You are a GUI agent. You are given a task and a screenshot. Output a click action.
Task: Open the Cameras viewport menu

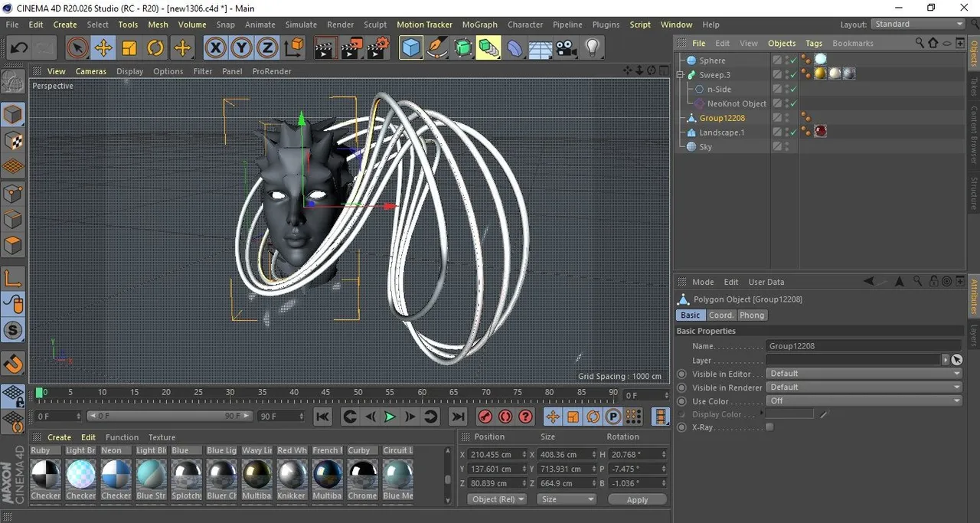point(91,71)
